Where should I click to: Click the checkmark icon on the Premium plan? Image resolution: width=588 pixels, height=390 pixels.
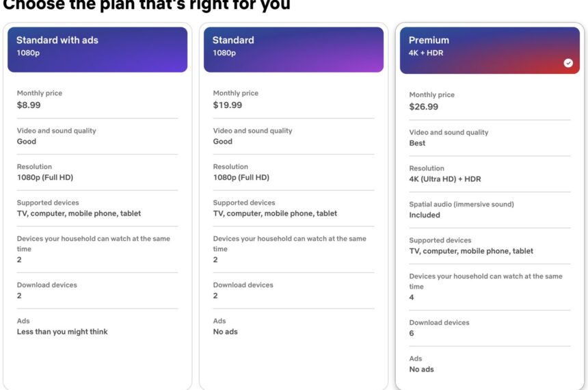(568, 63)
